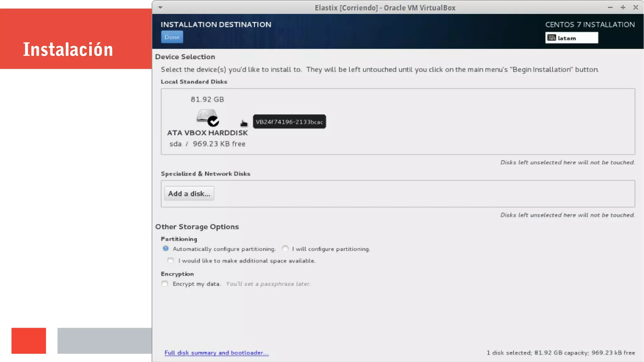Click the Add a disk button
644x362 pixels.
click(189, 194)
